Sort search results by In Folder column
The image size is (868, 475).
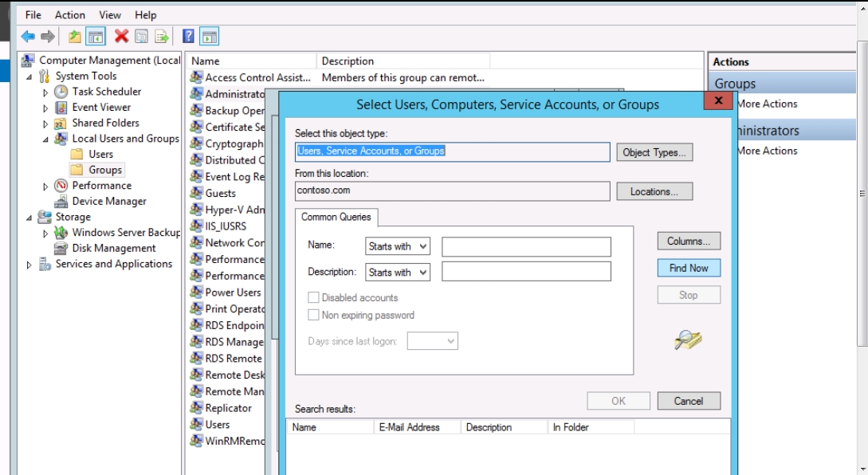591,427
